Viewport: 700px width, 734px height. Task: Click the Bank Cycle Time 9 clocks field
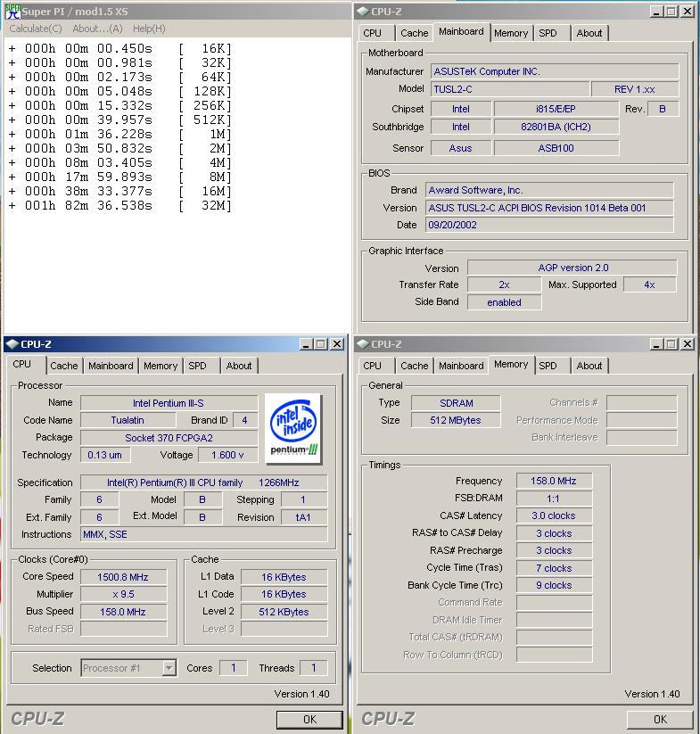tap(554, 586)
